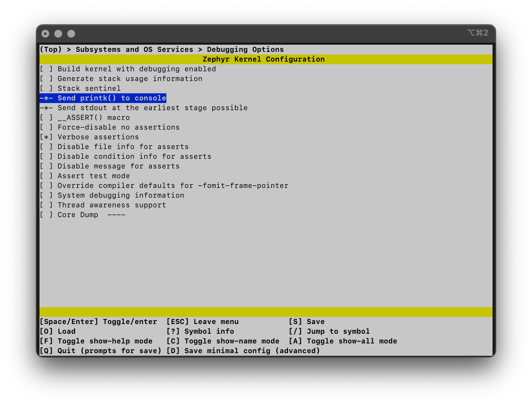Click the red close window button
This screenshot has height=405, width=532.
click(x=45, y=34)
